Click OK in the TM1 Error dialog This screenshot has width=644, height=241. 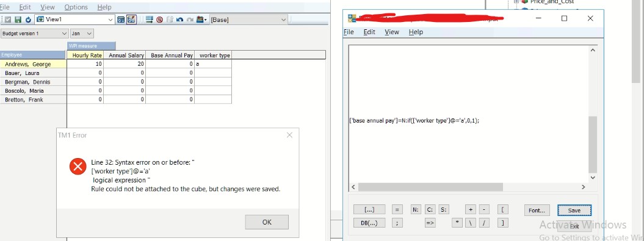(x=267, y=222)
